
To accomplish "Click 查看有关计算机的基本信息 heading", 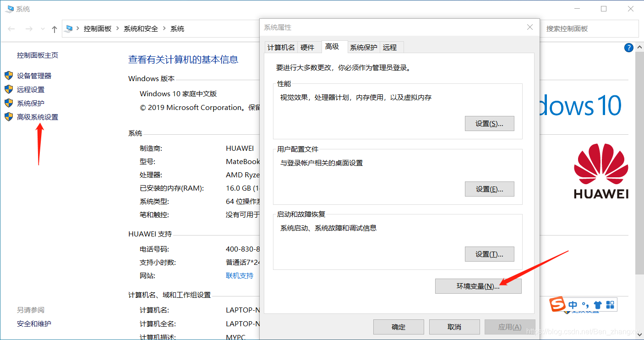I will pyautogui.click(x=183, y=60).
